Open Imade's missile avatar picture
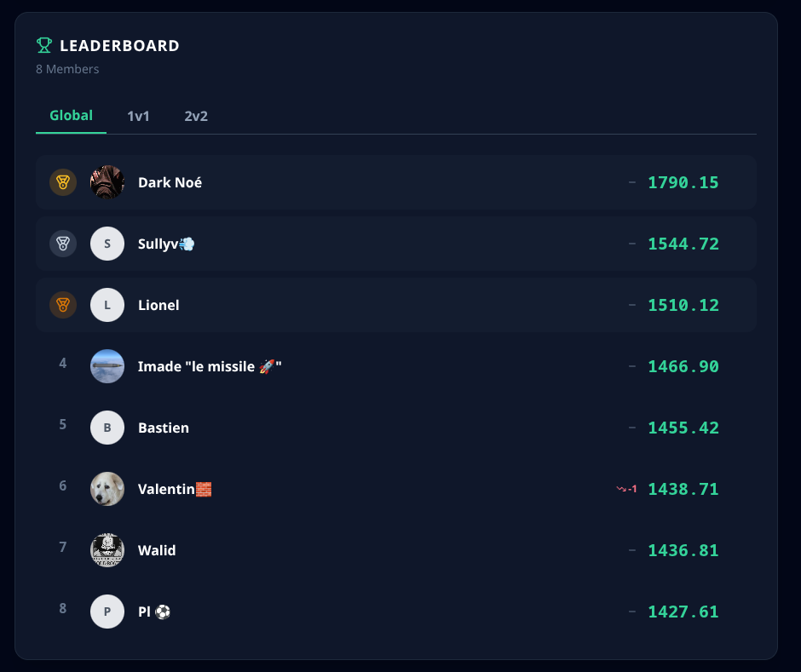This screenshot has width=801, height=672. pos(107,366)
